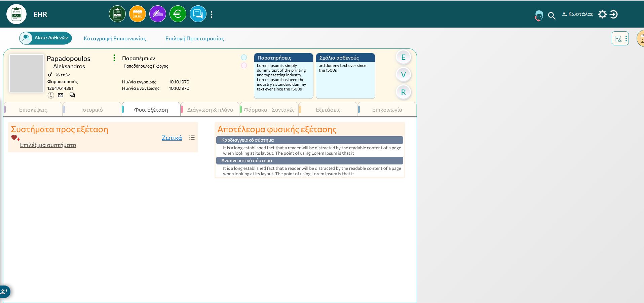The width and height of the screenshot is (644, 303).
Task: Open Καταγραφή Επικοινωνίας link
Action: [x=115, y=38]
